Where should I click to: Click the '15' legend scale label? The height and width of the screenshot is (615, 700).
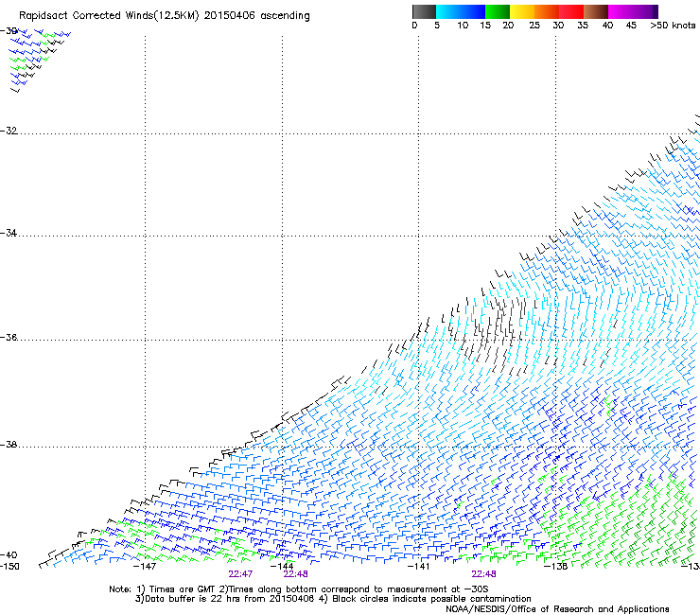[485, 26]
